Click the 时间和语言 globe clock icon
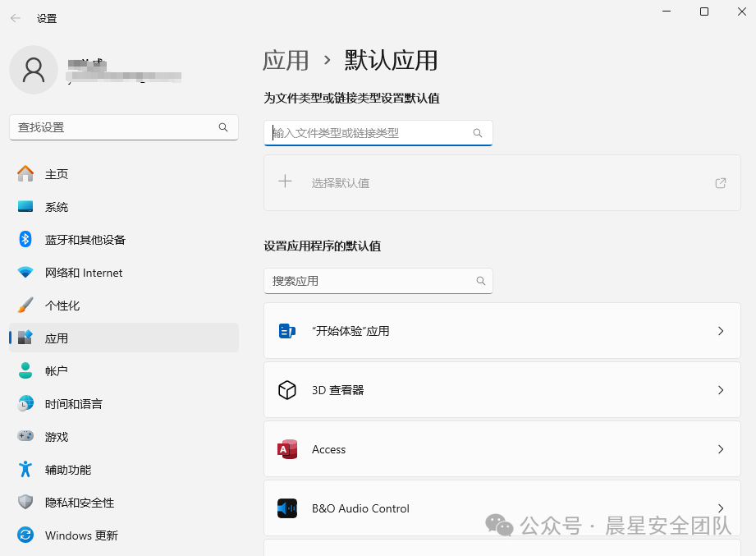This screenshot has width=756, height=556. pos(25,403)
